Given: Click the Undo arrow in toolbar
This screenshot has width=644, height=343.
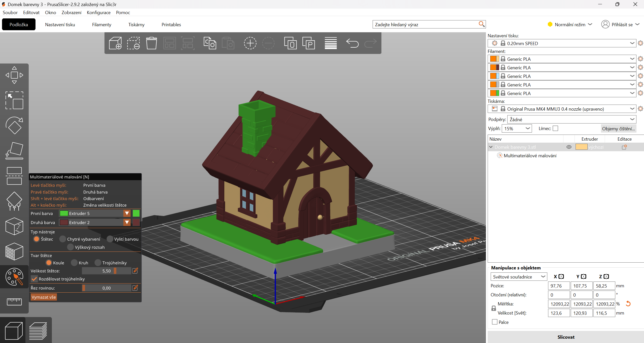Looking at the screenshot, I should [352, 43].
